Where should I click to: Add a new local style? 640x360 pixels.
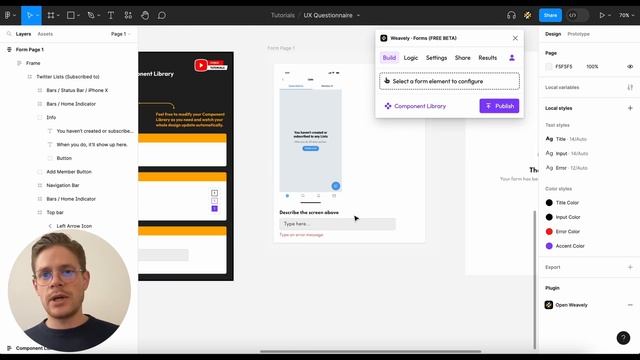(x=630, y=108)
